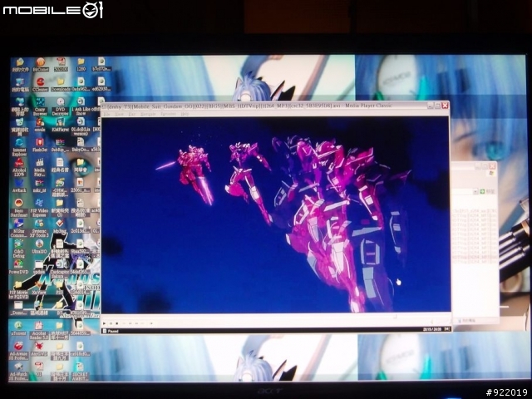Launch PSP Video Express shortcut
The width and height of the screenshot is (532, 399).
39,209
